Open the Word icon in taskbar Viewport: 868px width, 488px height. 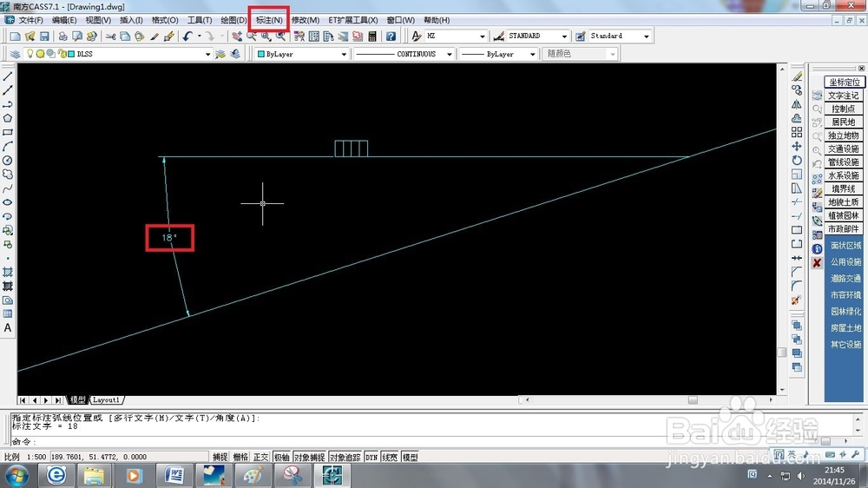[174, 475]
